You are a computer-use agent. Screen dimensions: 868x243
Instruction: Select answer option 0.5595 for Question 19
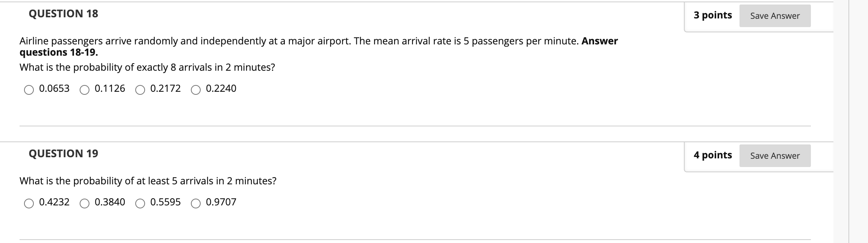141,204
